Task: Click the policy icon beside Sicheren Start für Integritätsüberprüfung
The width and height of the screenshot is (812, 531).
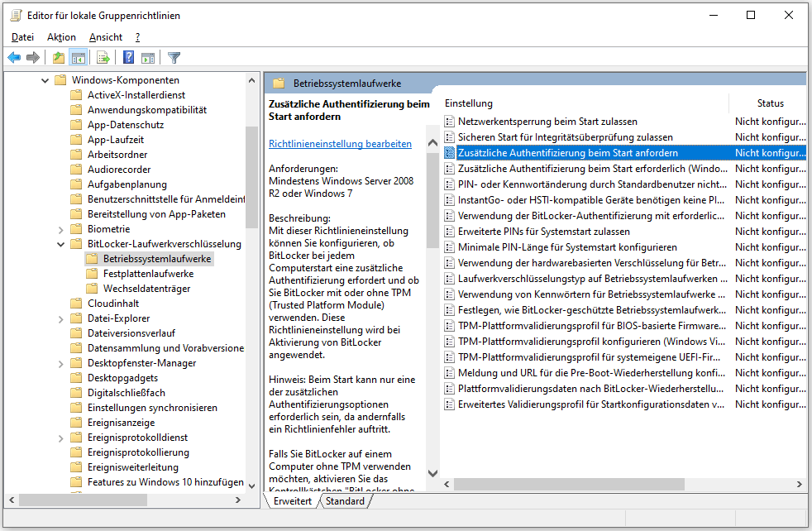Action: [x=450, y=137]
